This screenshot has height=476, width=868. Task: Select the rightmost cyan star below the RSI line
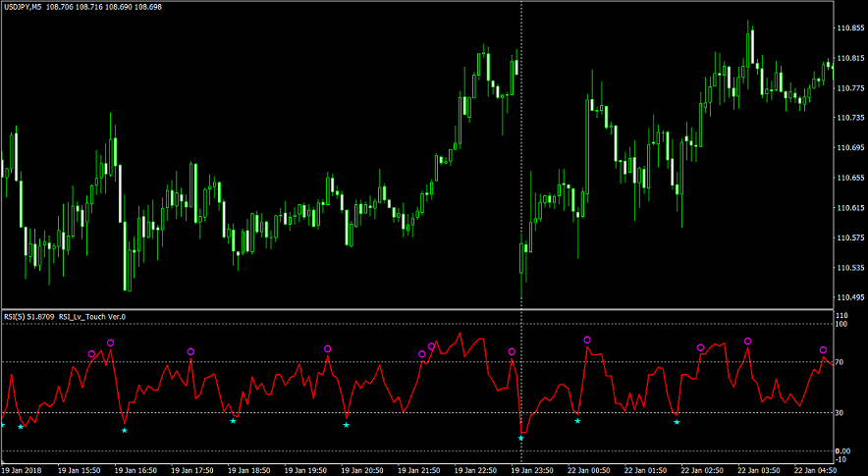(677, 422)
